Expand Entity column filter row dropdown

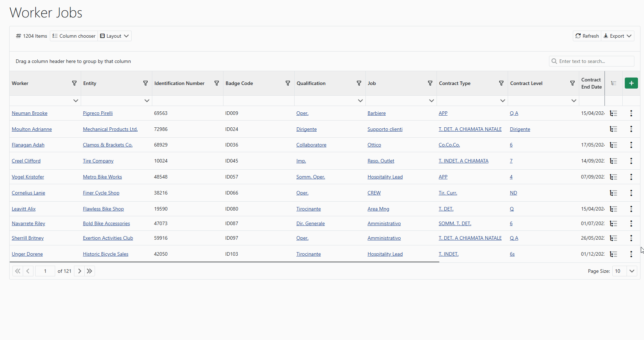[147, 101]
